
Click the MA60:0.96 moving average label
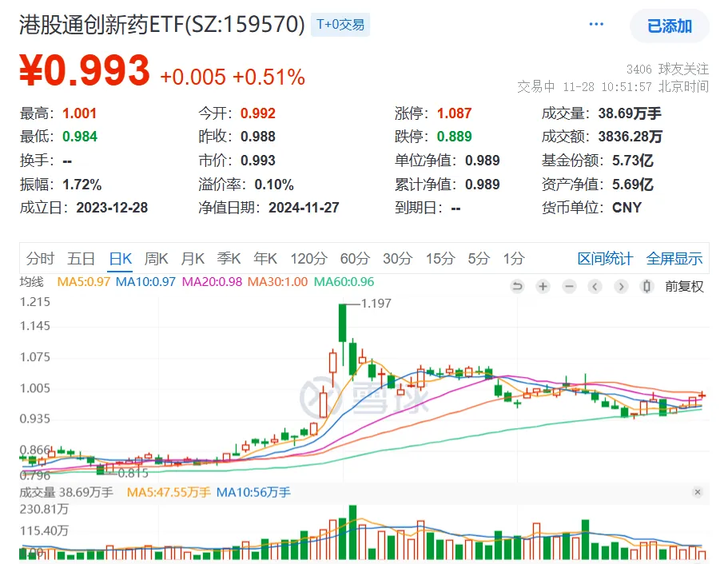tap(344, 282)
